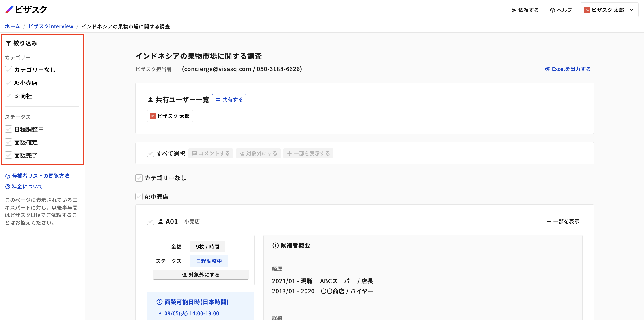Click question icon beside 候補者リストの閲覧方法

pyautogui.click(x=8, y=176)
